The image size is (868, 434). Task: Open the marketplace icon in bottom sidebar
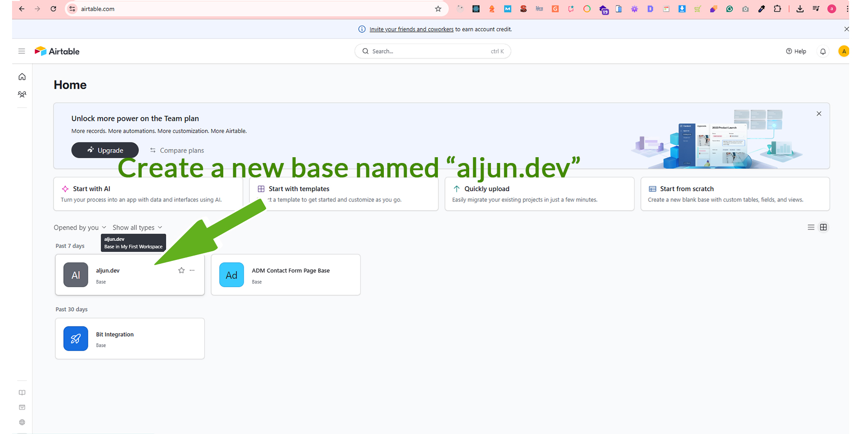tap(22, 407)
